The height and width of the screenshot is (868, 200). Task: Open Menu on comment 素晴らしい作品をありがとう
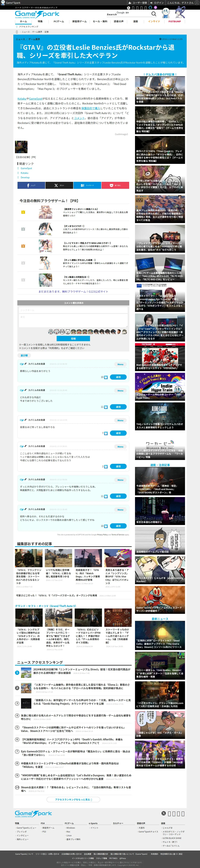(x=120, y=364)
